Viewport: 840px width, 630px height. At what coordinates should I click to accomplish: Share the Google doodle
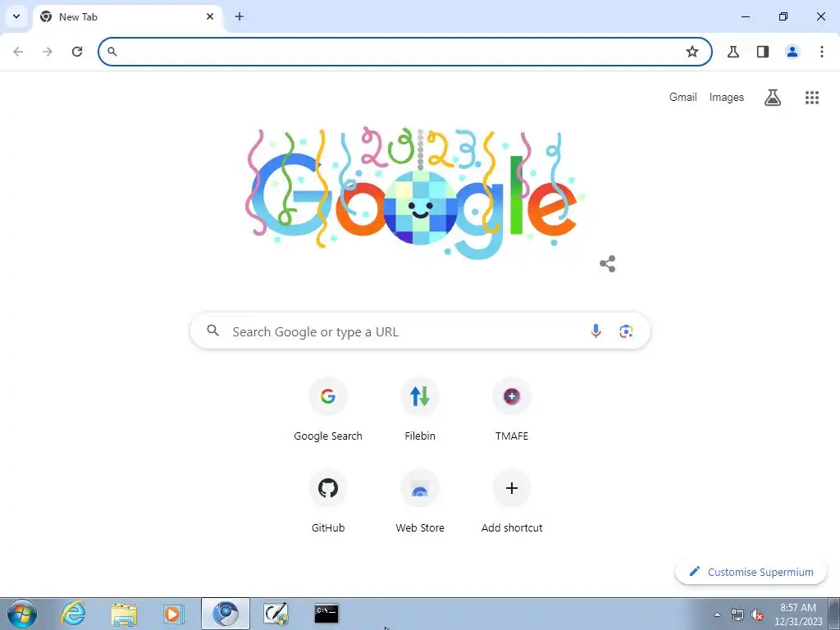[x=608, y=263]
